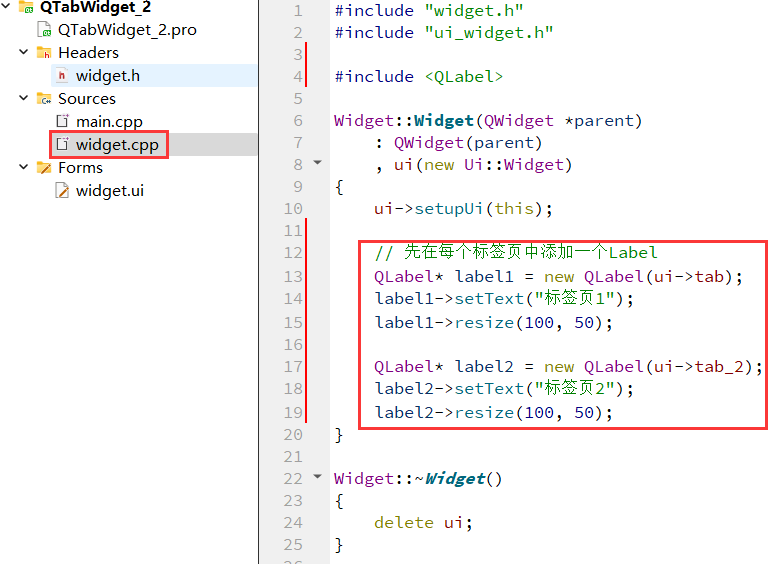Open widget.h from the Headers folder
Image resolution: width=783 pixels, height=564 pixels.
108,75
